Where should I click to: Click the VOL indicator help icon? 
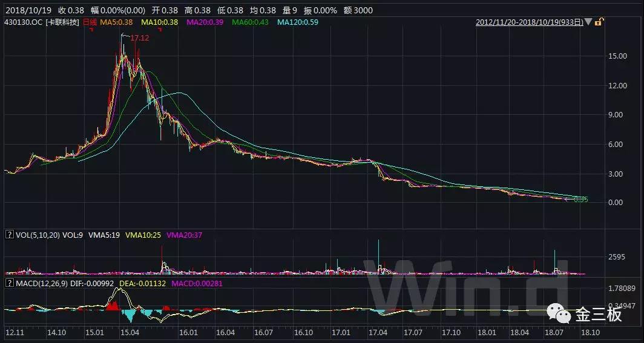point(9,234)
